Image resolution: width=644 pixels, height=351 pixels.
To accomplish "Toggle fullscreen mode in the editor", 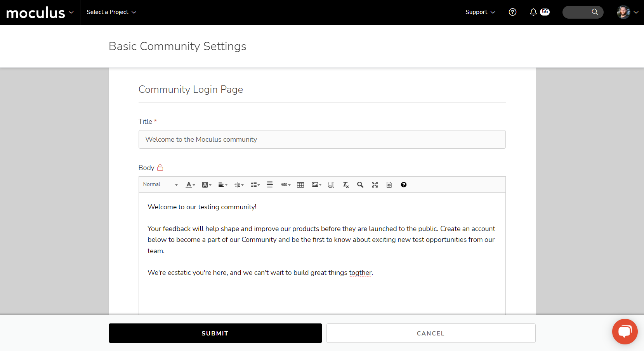I will click(375, 185).
